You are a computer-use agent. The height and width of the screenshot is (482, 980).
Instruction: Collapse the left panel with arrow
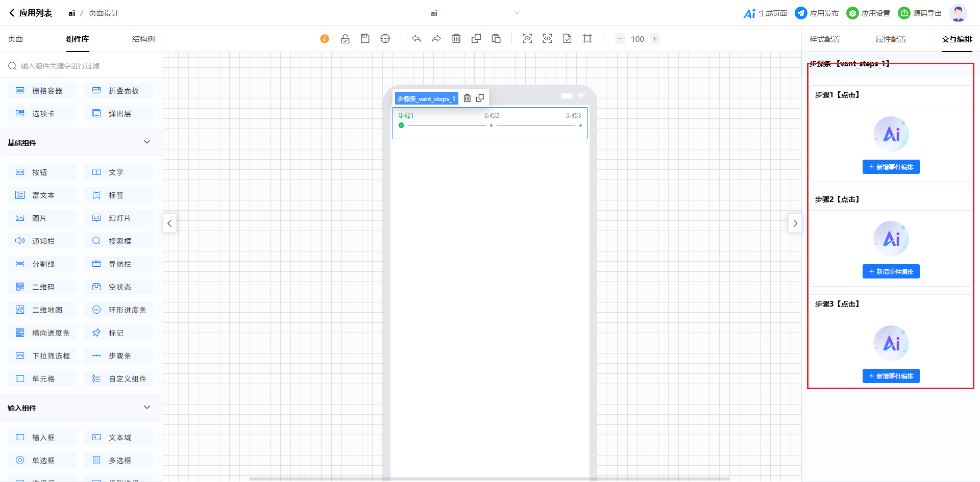tap(169, 223)
